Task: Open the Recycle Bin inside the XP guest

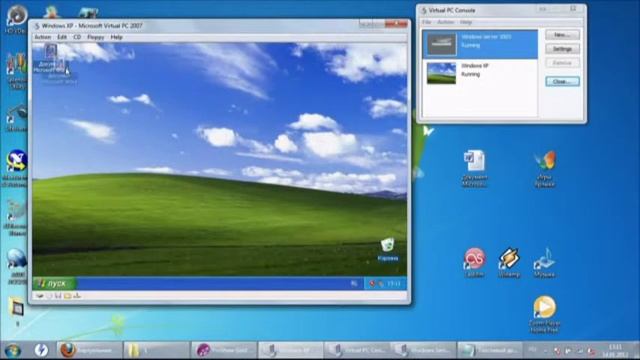Action: [x=388, y=249]
